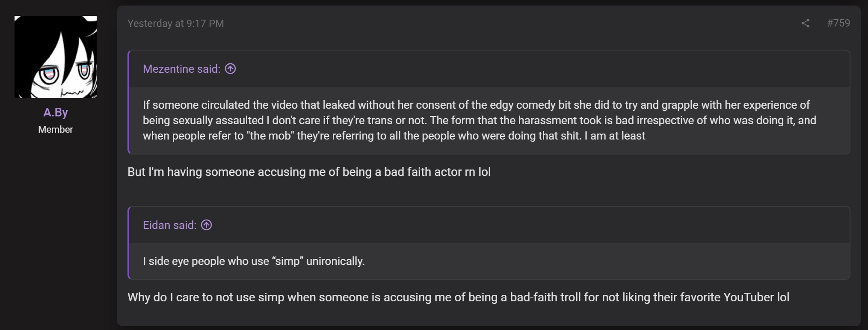Jump to Eidan's original post via arrow icon
Image resolution: width=868 pixels, height=330 pixels.
tap(207, 225)
